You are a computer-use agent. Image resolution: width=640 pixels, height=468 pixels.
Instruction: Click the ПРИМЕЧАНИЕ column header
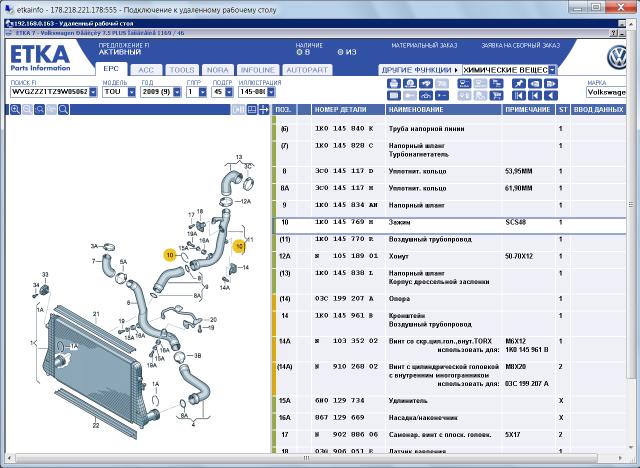tap(528, 109)
